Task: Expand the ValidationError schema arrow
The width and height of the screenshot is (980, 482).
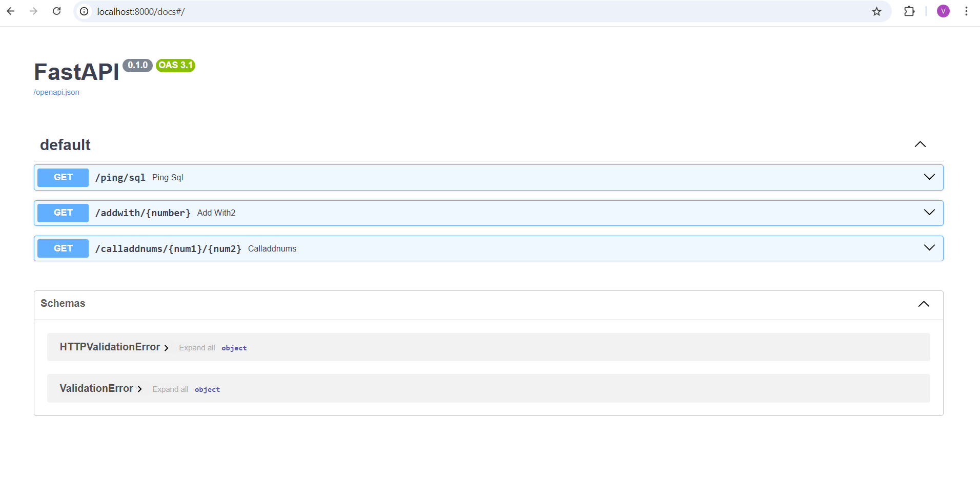Action: click(139, 388)
